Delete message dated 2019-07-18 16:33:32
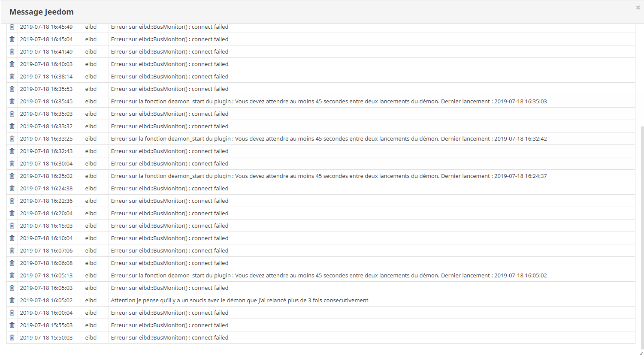Image resolution: width=644 pixels, height=355 pixels. pyautogui.click(x=12, y=126)
